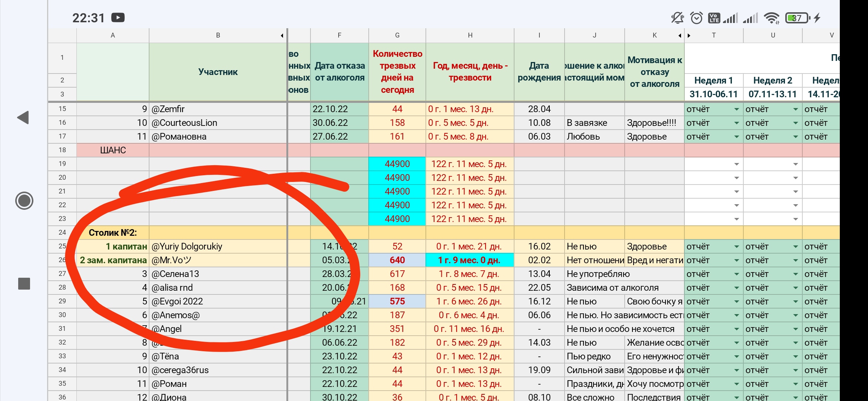This screenshot has height=401, width=868.
Task: Open Неделя 1 dropdown in @Романовна row
Action: (736, 137)
